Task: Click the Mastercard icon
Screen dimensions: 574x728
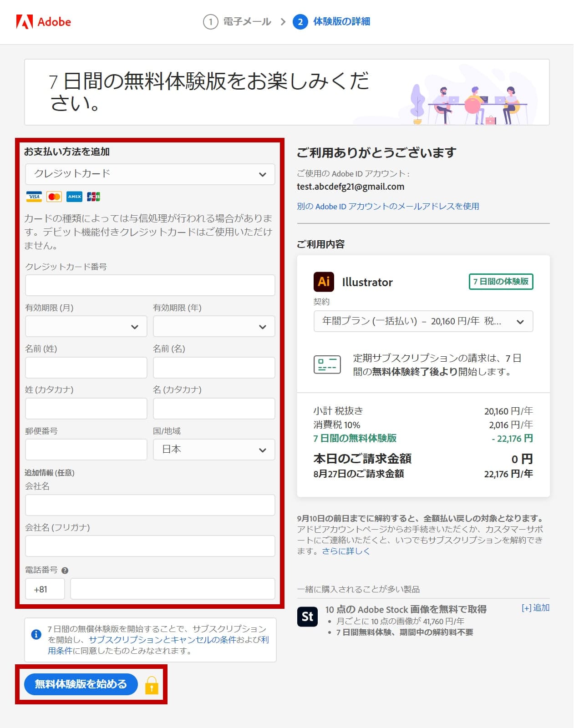Action: (x=54, y=197)
